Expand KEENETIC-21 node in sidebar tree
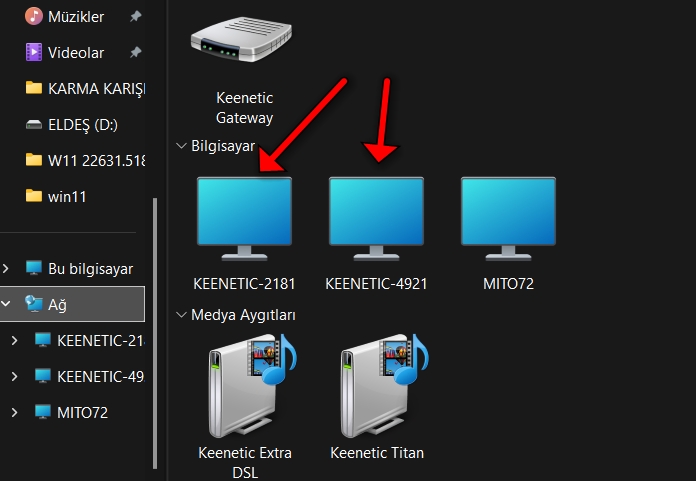 tap(14, 340)
